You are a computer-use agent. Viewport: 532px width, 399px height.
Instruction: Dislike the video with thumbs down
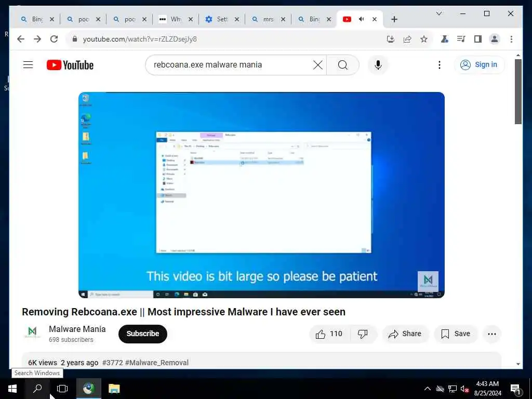[363, 334]
